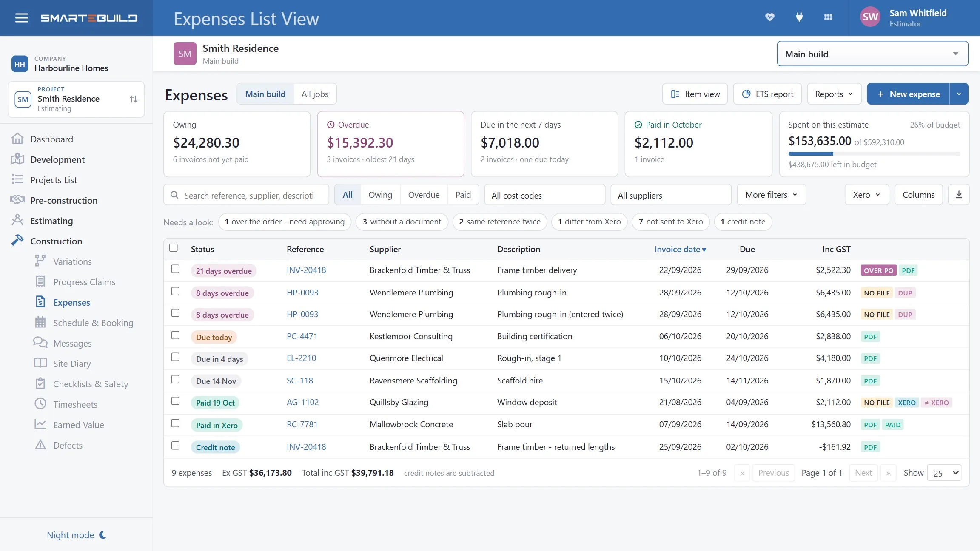Click the heartbeat health icon in header
The image size is (980, 551).
tap(770, 17)
